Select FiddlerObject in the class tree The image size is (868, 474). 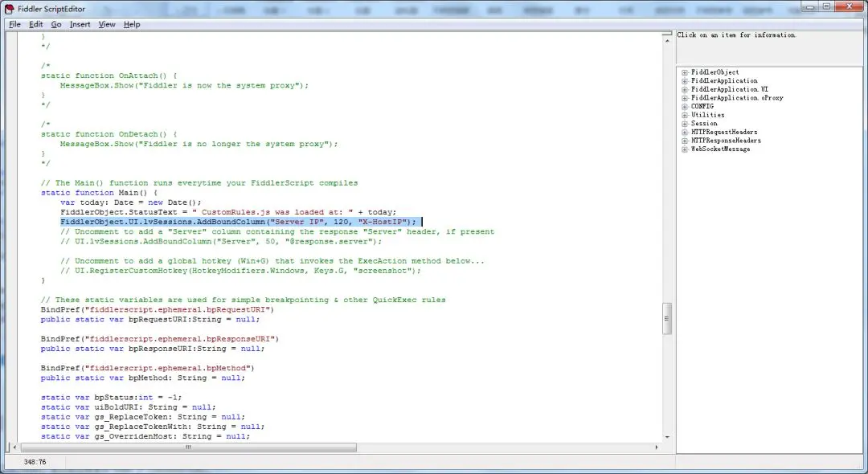tap(714, 72)
